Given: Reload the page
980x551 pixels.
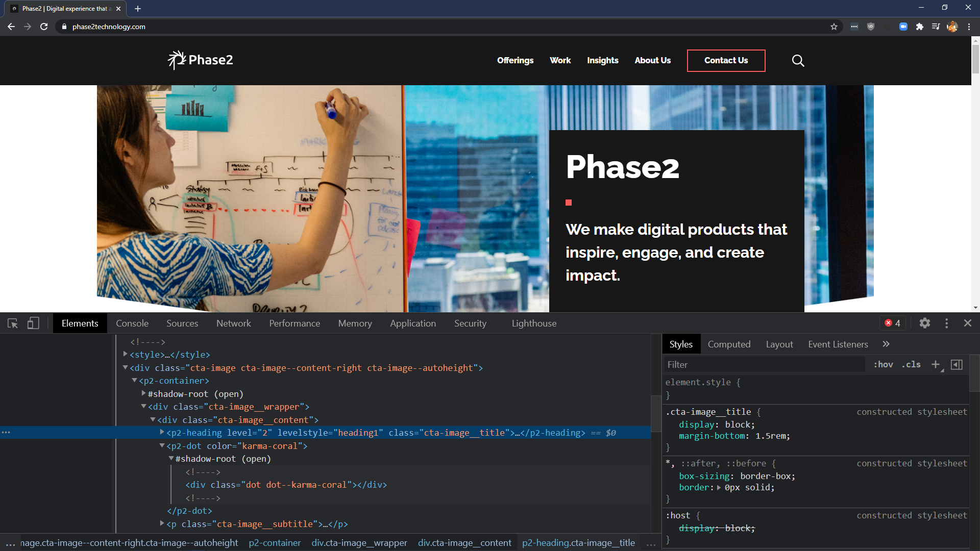Looking at the screenshot, I should [44, 27].
